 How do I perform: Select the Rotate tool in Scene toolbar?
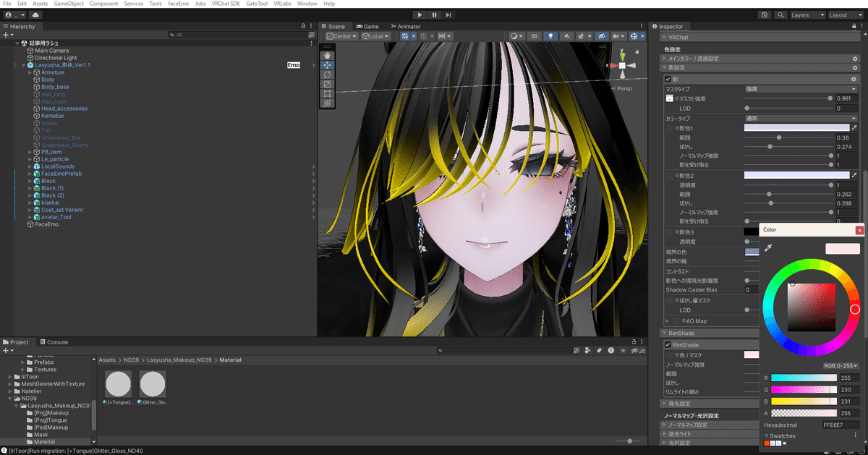point(328,75)
